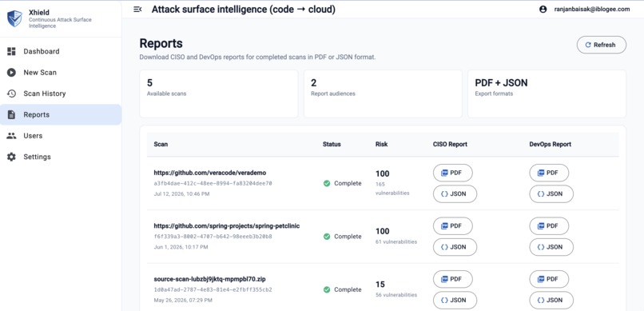
Task: Click the Xhield shield logo
Action: coord(15,19)
